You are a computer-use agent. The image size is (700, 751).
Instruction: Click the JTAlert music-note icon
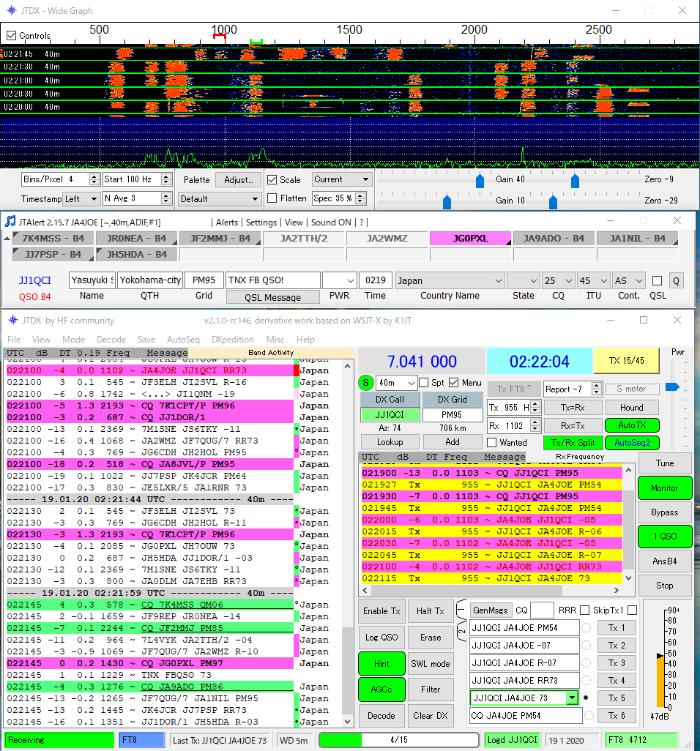[10, 220]
